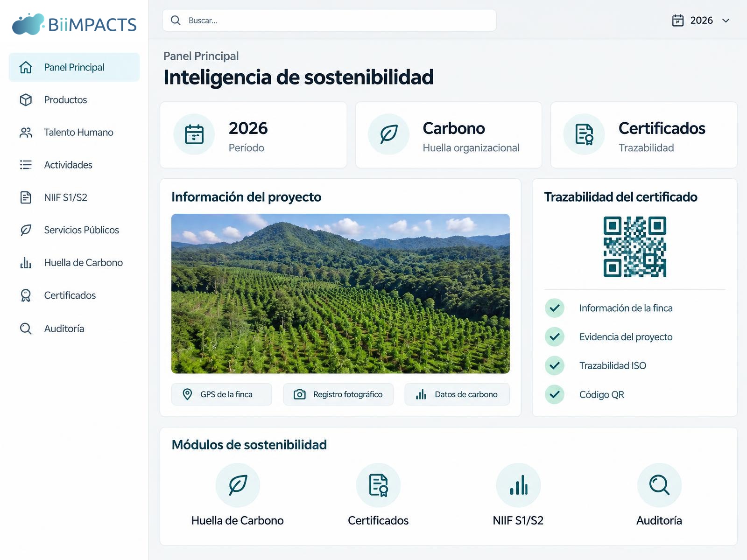The height and width of the screenshot is (560, 747).
Task: Click the ribbon badge icon beside sidebar Certificados
Action: [26, 295]
